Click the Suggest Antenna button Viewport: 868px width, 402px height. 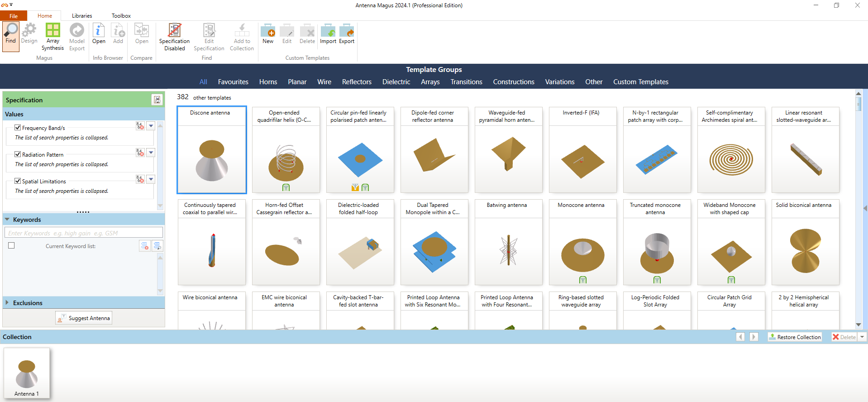pyautogui.click(x=84, y=318)
